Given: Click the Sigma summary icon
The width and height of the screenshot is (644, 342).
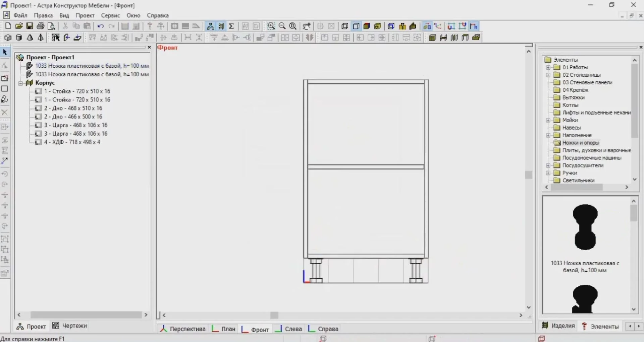Looking at the screenshot, I should coord(231,26).
